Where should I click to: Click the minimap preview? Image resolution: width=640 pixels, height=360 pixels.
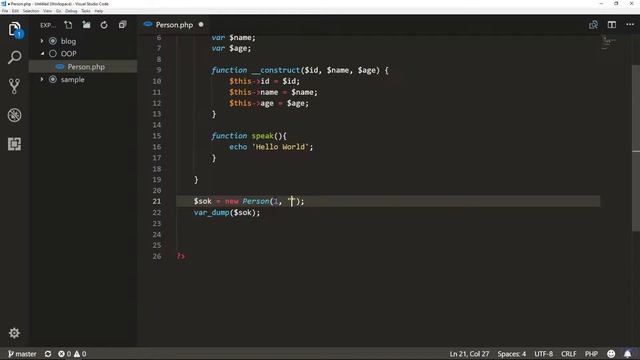click(x=609, y=42)
